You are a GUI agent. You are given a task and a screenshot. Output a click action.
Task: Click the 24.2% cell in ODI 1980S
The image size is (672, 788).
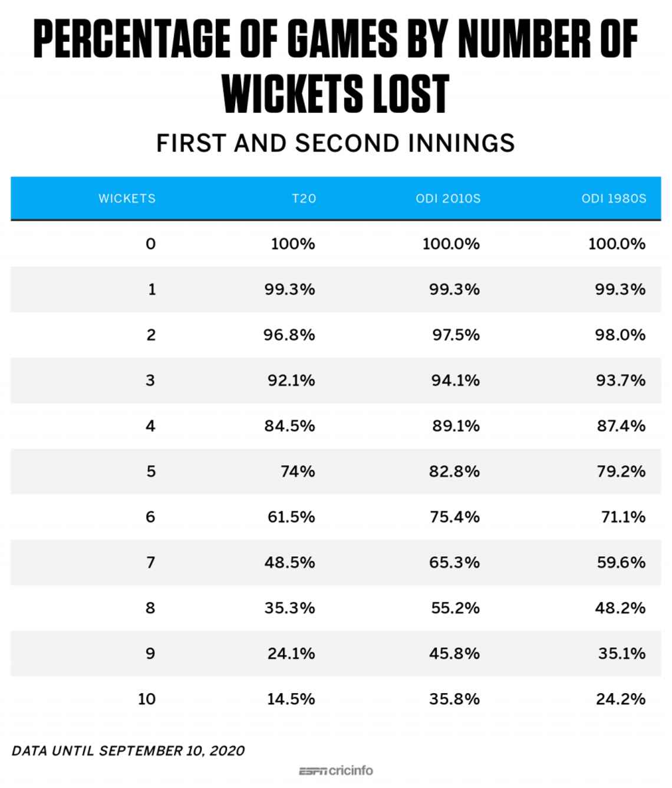pyautogui.click(x=621, y=699)
